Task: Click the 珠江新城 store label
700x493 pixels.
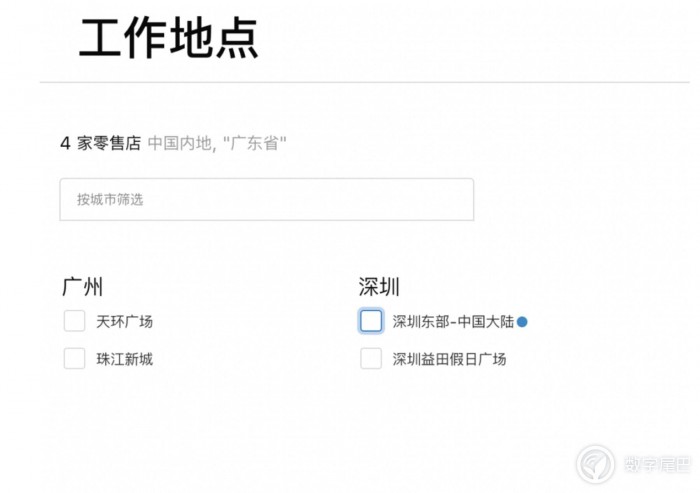Action: (x=125, y=359)
